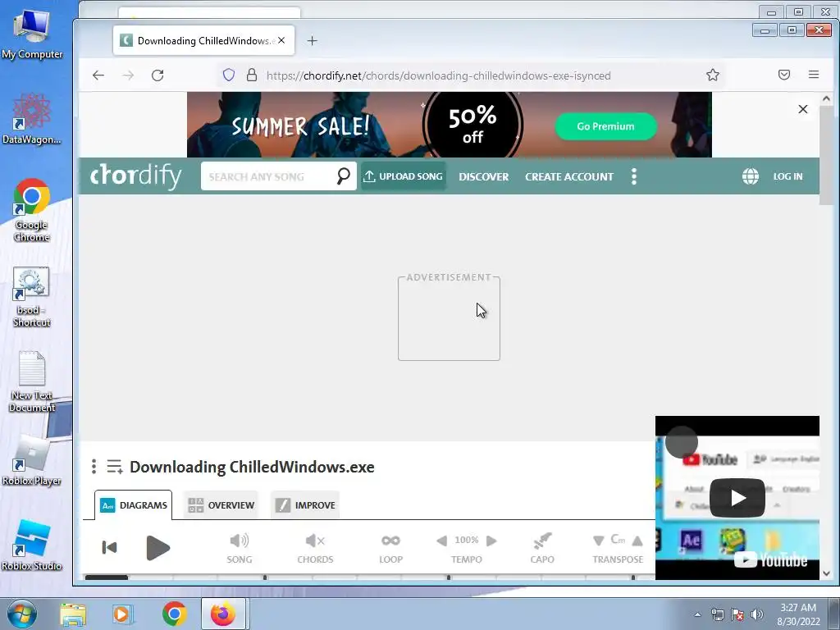Click the YouTube logo on video player
Viewport: 840px width, 630px height.
point(770,559)
